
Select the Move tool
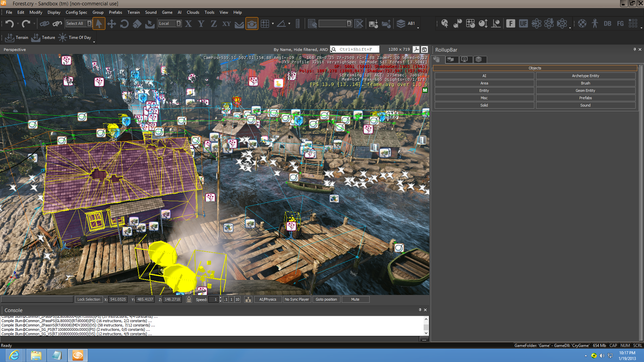112,23
